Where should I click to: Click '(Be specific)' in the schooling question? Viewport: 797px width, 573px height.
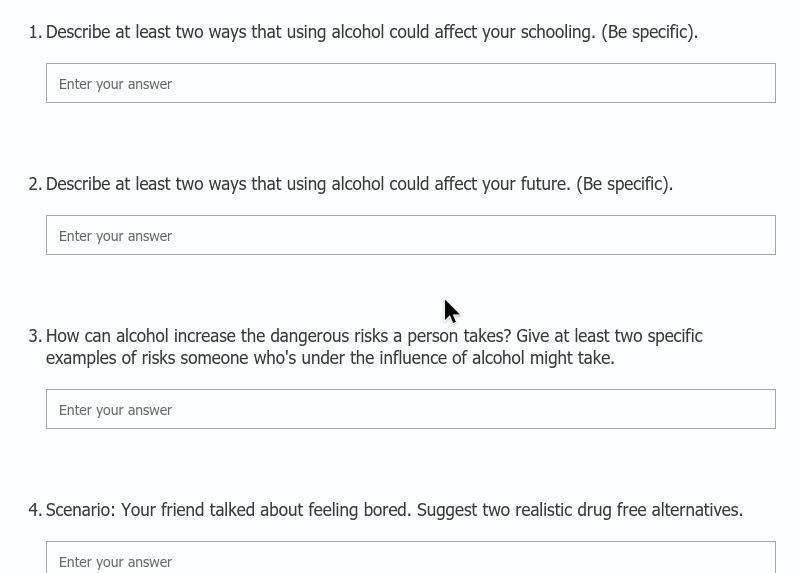coord(649,32)
